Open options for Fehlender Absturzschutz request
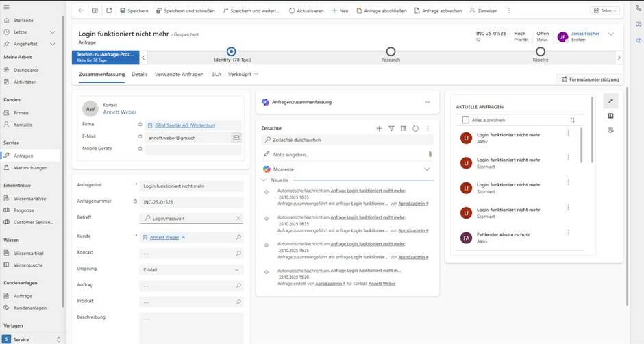This screenshot has width=644, height=344. click(568, 232)
